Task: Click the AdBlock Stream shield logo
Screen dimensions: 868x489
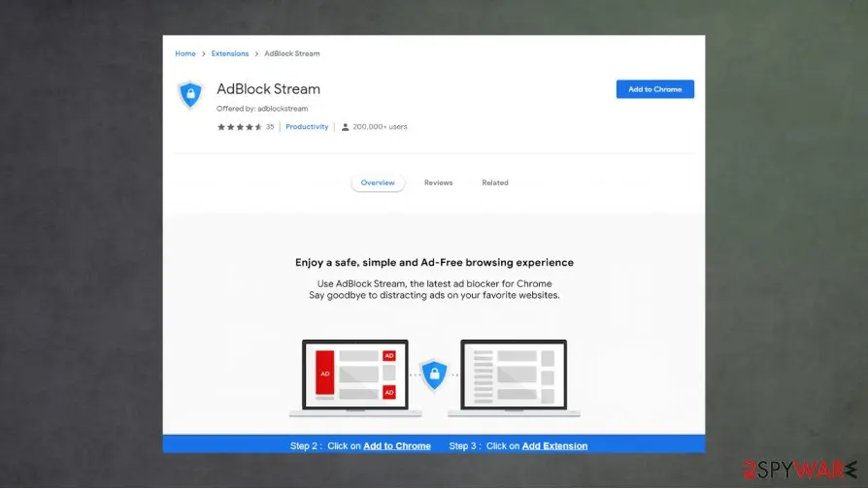Action: click(190, 94)
